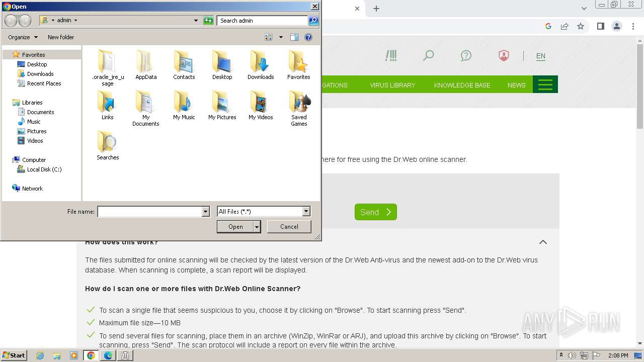644x362 pixels.
Task: Open a new Chrome tab
Action: [x=376, y=9]
